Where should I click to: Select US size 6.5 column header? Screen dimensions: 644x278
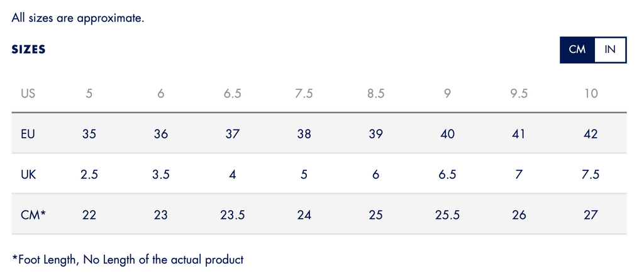pyautogui.click(x=232, y=94)
